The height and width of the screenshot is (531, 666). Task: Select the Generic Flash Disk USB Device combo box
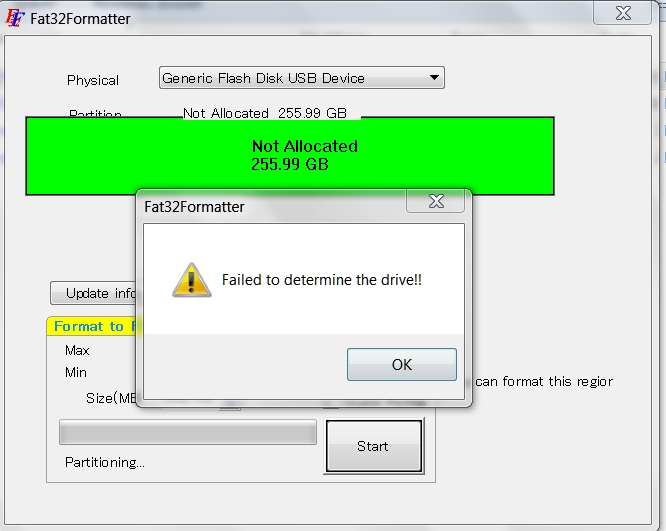pyautogui.click(x=302, y=78)
